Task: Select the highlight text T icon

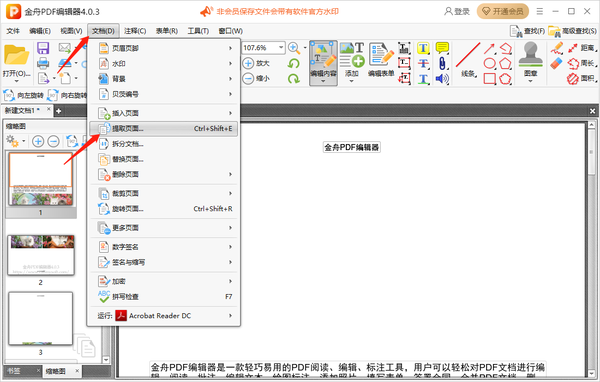Action: tap(423, 48)
